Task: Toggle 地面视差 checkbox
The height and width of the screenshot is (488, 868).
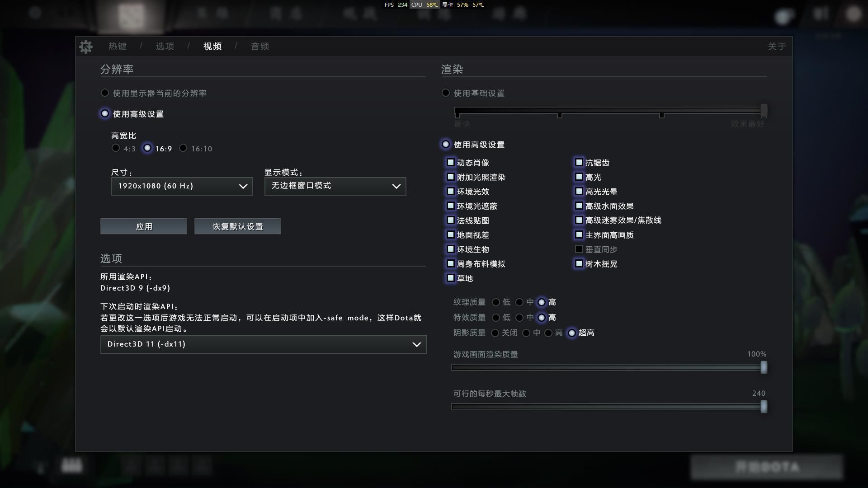Action: [451, 235]
